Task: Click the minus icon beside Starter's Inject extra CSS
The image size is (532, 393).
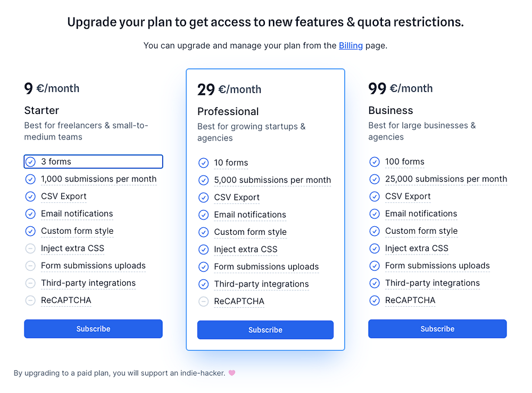Action: (30, 249)
